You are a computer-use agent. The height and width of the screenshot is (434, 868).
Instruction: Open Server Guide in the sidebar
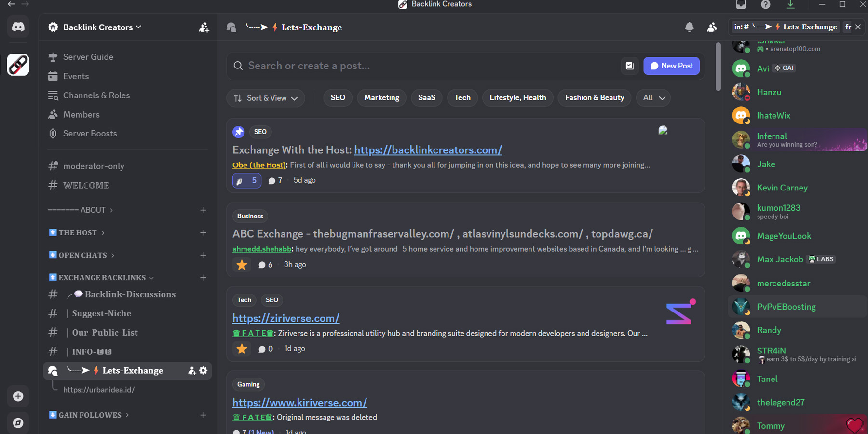[x=88, y=57]
